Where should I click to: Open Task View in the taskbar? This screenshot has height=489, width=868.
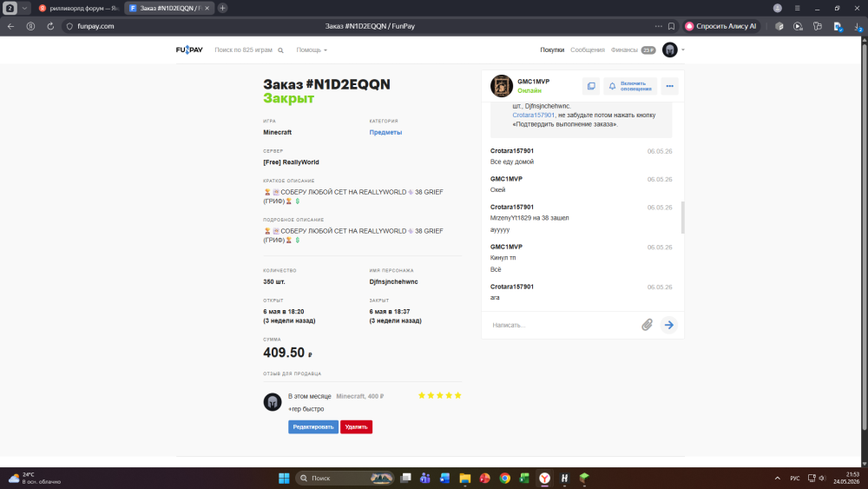point(405,478)
